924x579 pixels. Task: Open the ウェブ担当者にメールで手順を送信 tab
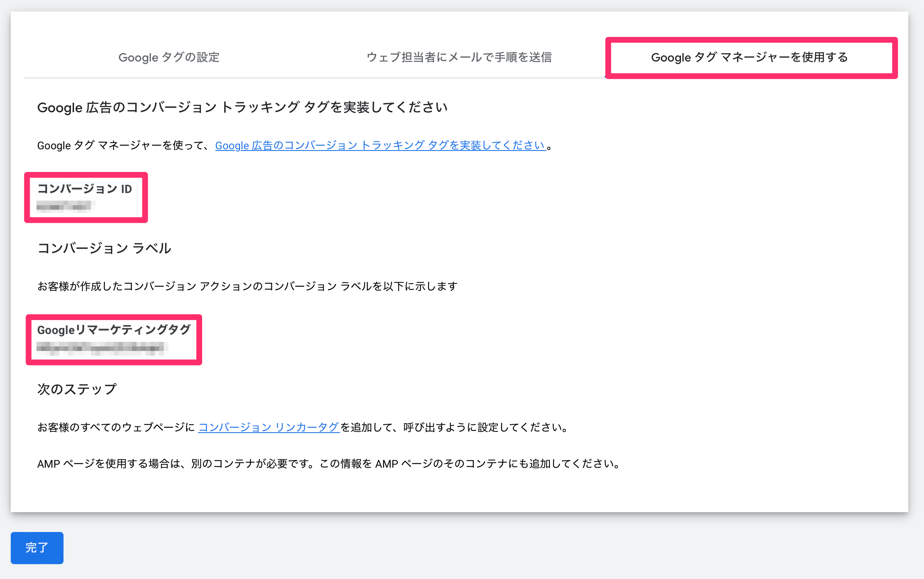point(459,57)
